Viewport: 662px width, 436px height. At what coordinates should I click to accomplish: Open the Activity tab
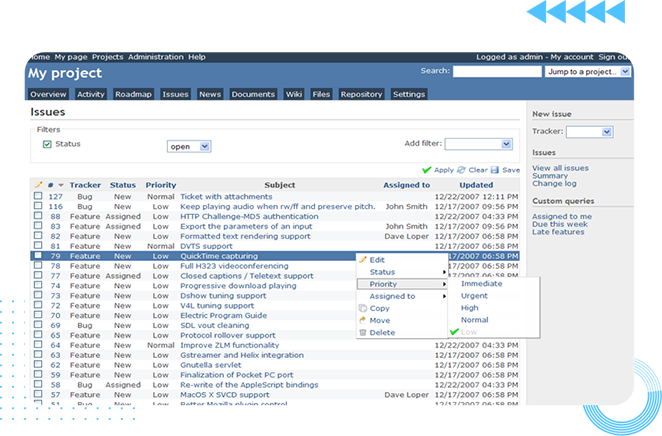click(91, 94)
